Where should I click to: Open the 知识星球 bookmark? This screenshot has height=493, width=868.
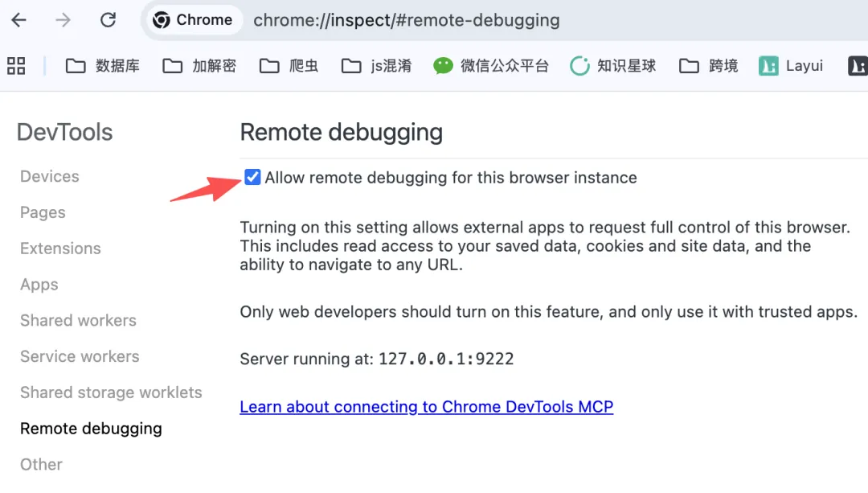613,66
